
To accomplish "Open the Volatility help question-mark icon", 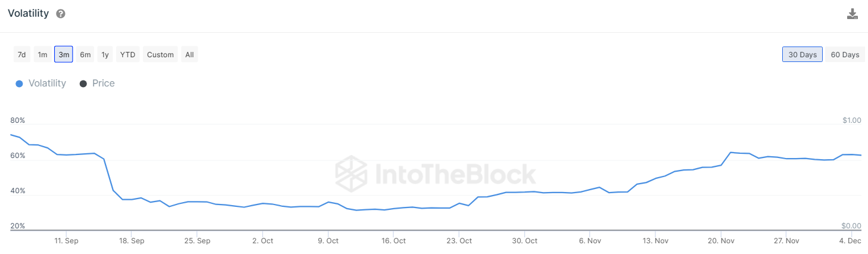I will [61, 14].
